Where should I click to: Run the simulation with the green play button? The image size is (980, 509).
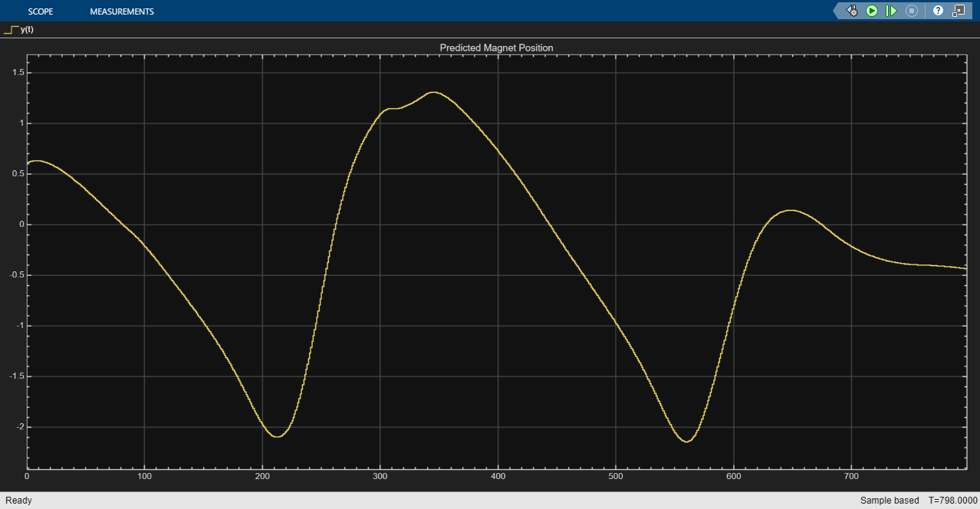point(872,11)
